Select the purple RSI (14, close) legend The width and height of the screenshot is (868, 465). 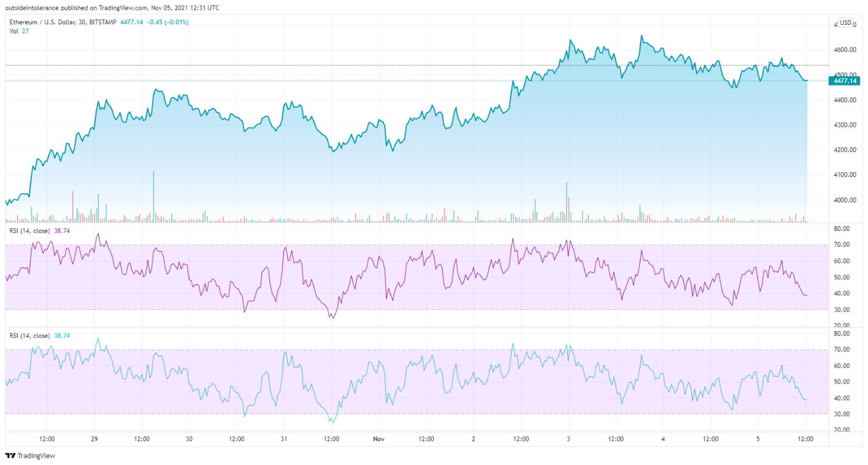tap(38, 231)
